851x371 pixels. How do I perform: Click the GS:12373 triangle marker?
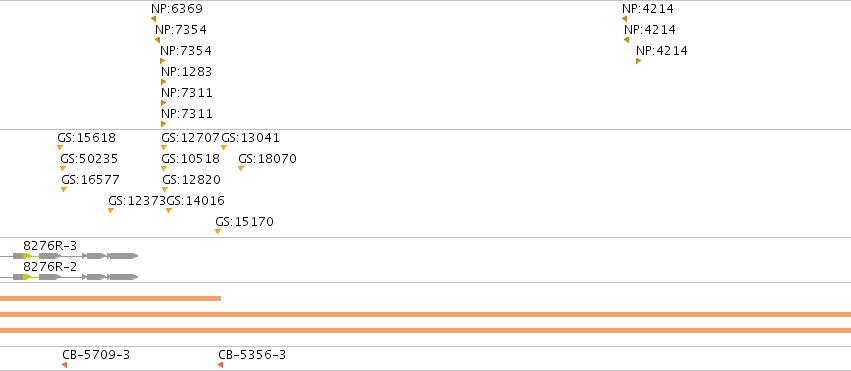coord(111,210)
